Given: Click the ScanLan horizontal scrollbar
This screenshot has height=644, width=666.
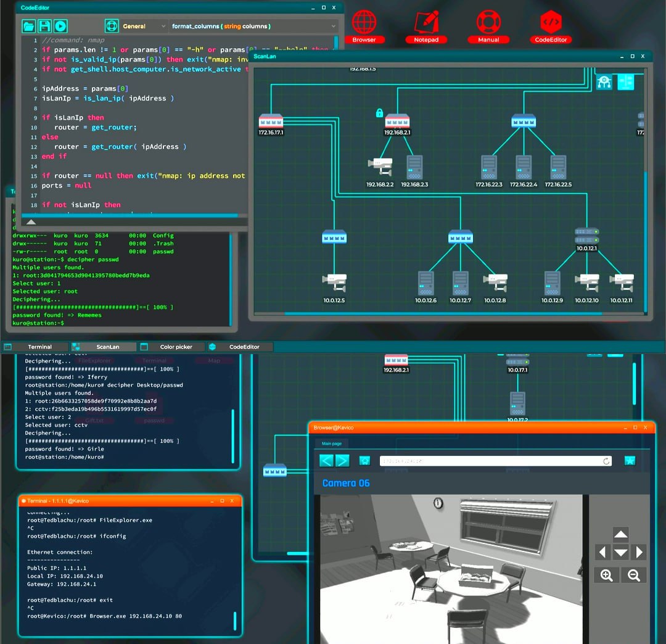Looking at the screenshot, I should tap(443, 313).
